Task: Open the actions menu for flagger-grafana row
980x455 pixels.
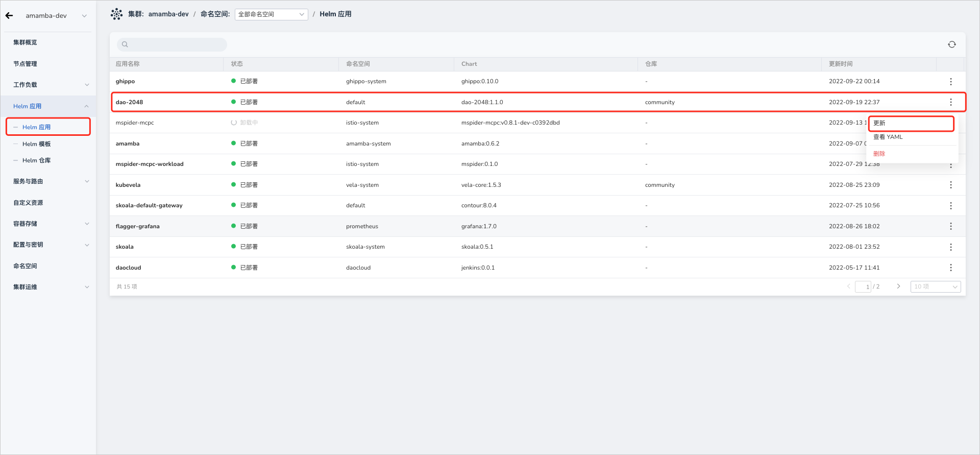Action: tap(951, 226)
